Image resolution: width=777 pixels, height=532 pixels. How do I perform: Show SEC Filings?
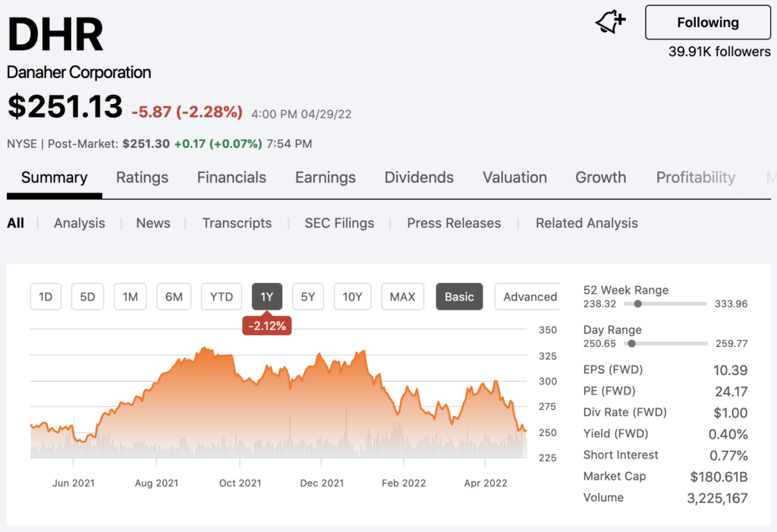coord(339,223)
